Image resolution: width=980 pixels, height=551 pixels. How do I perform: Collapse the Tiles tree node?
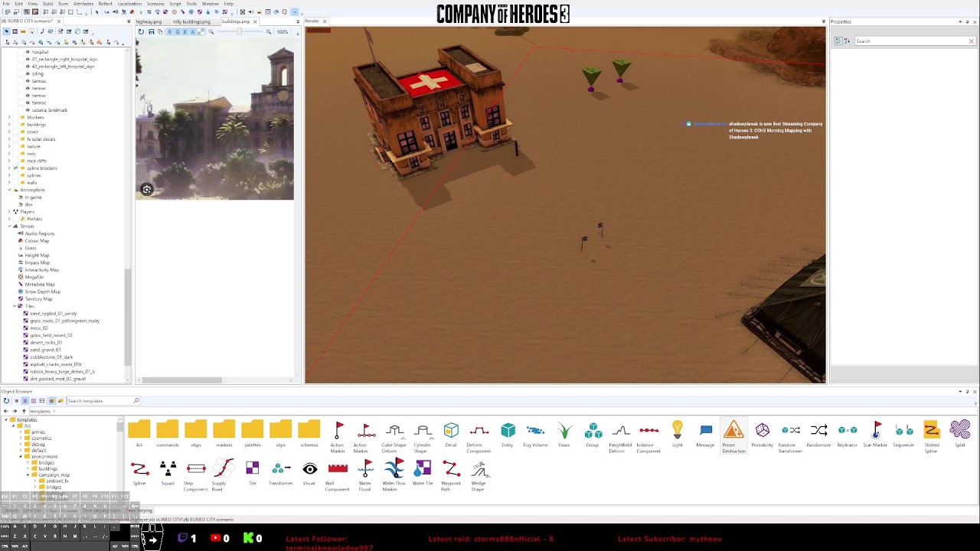pos(15,306)
